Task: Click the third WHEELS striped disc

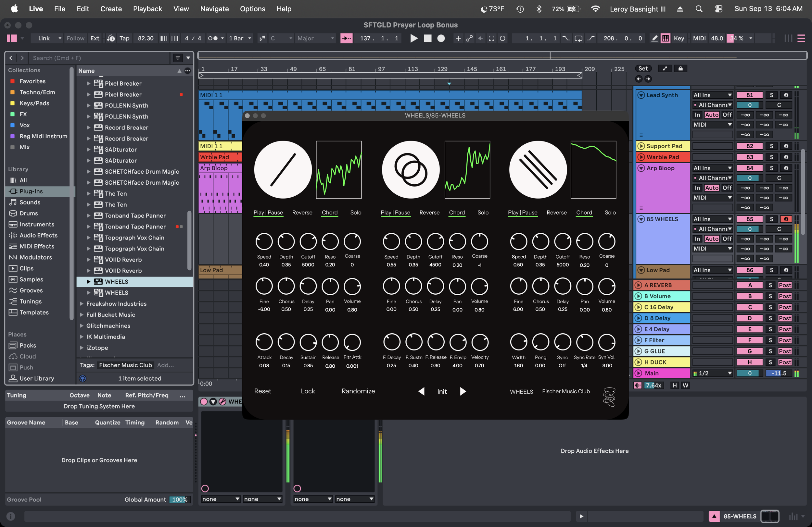Action: pyautogui.click(x=538, y=169)
